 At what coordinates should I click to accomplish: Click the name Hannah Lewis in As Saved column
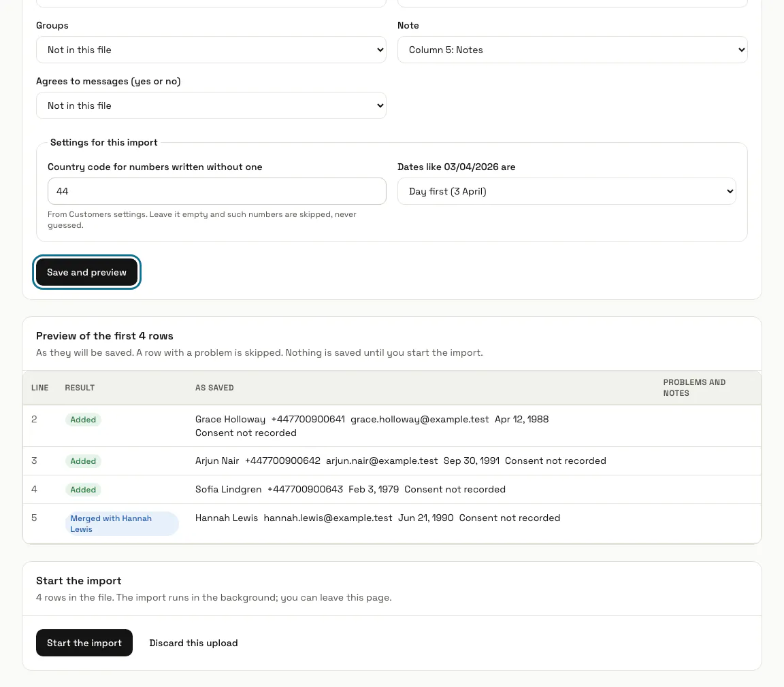tap(227, 518)
